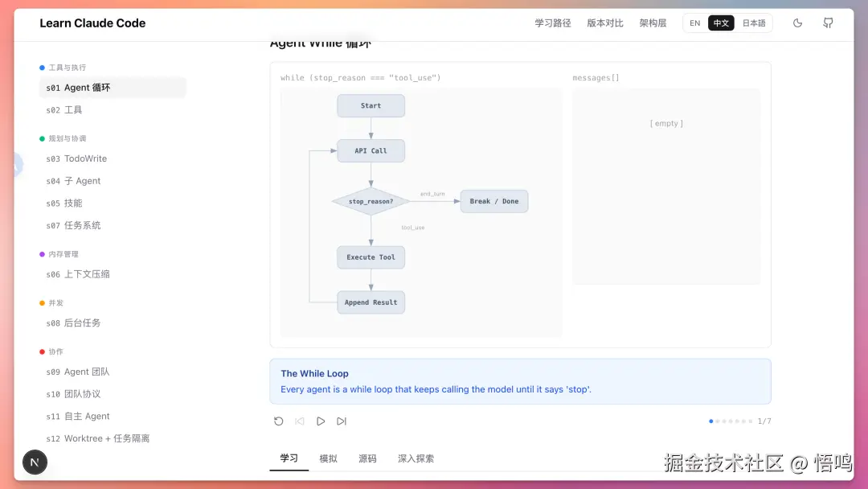This screenshot has width=868, height=489.
Task: Toggle dark mode moon icon
Action: (x=797, y=23)
